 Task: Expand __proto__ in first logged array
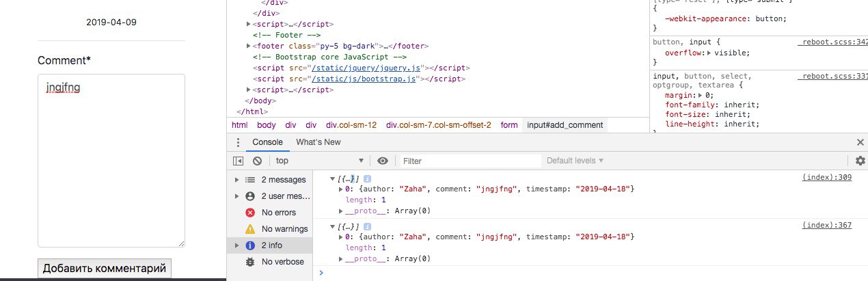(341, 211)
